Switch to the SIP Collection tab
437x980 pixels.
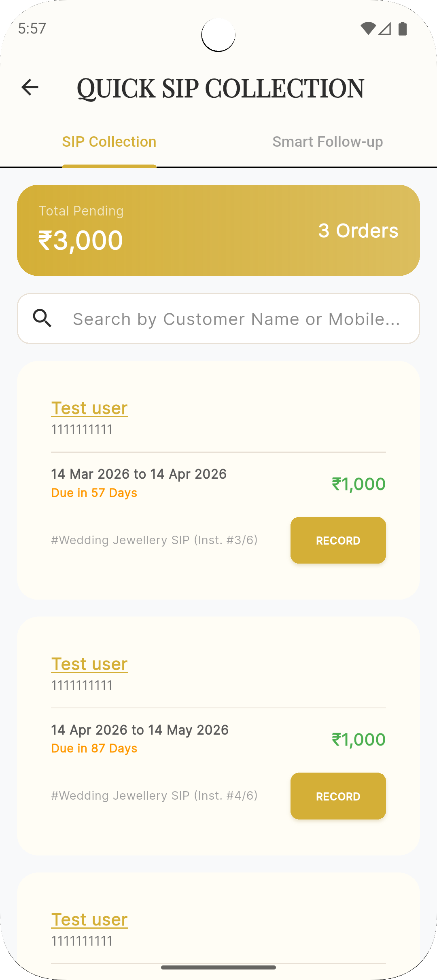[x=109, y=142]
